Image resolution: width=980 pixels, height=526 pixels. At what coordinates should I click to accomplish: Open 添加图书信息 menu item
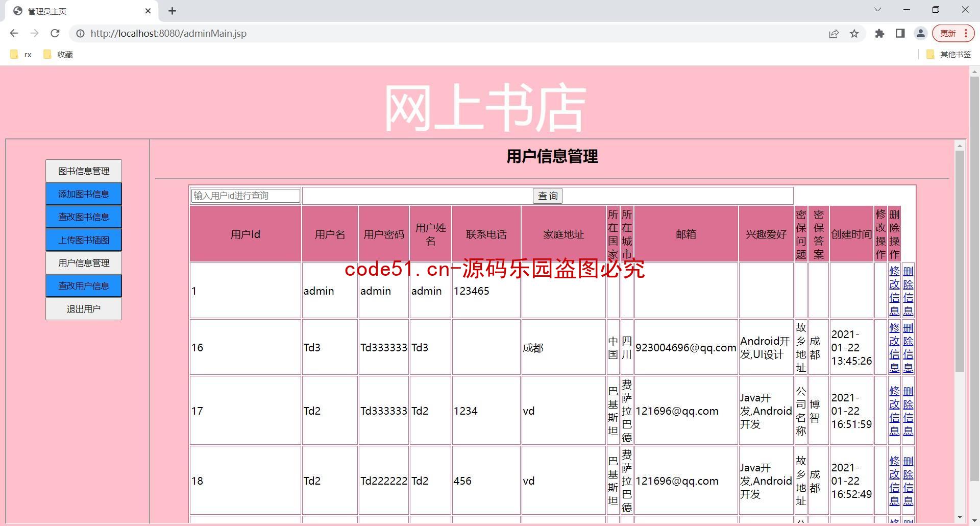pos(84,194)
